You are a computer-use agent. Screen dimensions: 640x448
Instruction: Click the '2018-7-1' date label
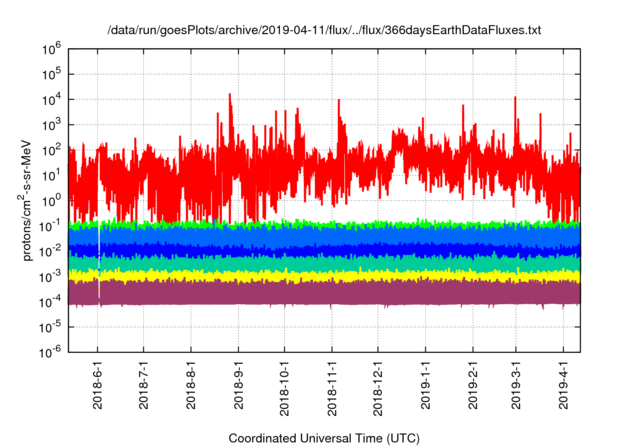[144, 384]
